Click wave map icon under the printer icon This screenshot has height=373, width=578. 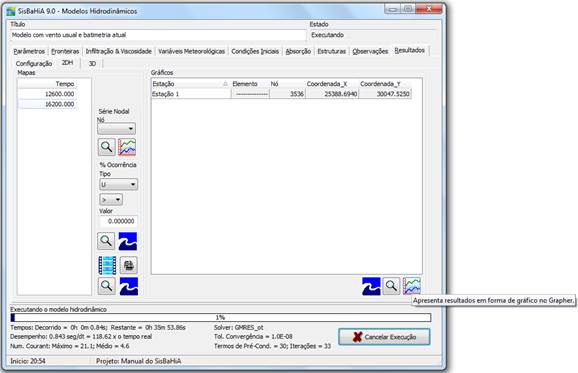coord(129,286)
